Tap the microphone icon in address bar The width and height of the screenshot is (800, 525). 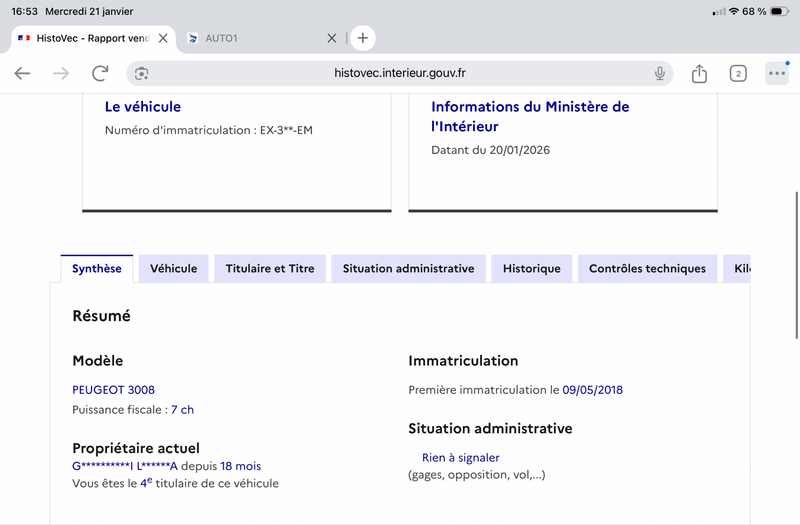click(x=660, y=73)
